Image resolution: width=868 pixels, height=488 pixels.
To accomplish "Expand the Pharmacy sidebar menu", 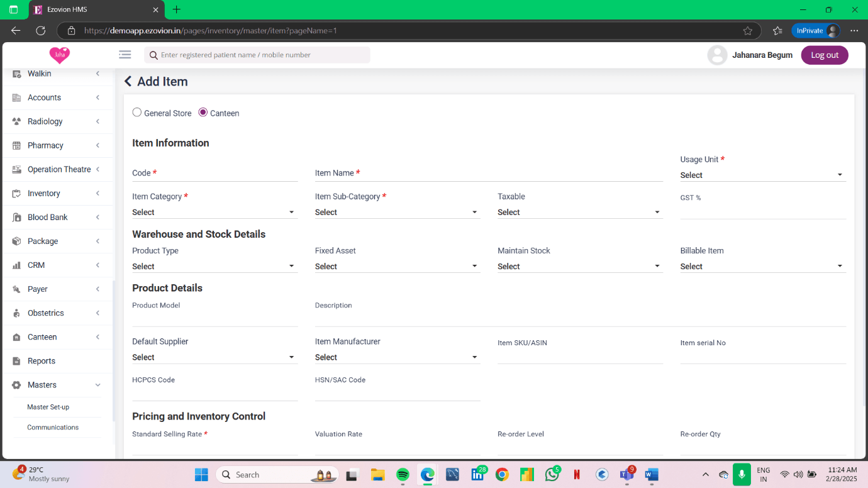I will pyautogui.click(x=57, y=145).
